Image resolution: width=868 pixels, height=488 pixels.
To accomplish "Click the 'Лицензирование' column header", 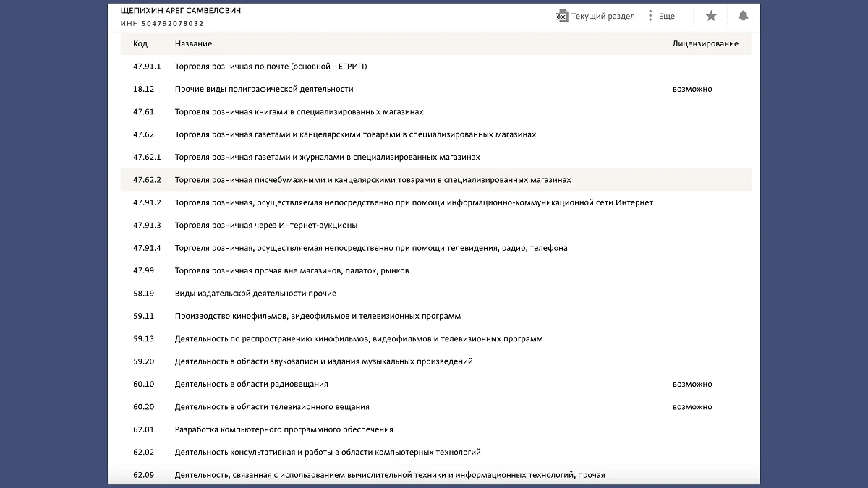I will [705, 43].
